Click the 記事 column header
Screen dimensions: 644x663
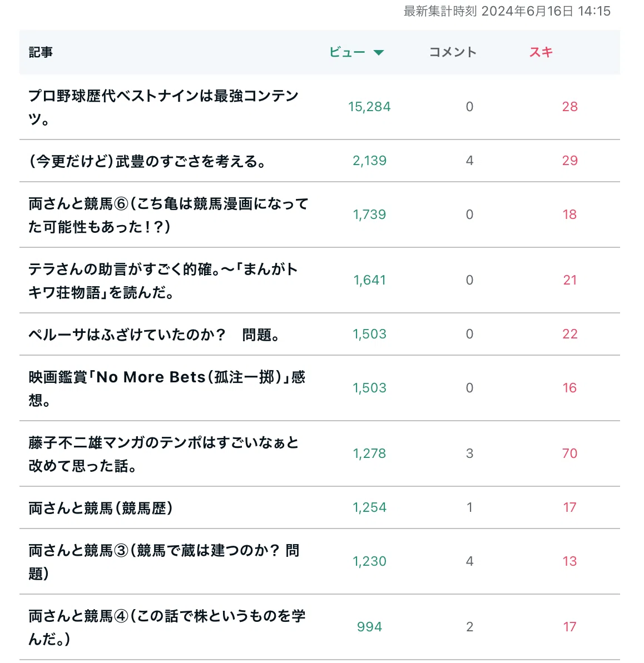(x=41, y=52)
